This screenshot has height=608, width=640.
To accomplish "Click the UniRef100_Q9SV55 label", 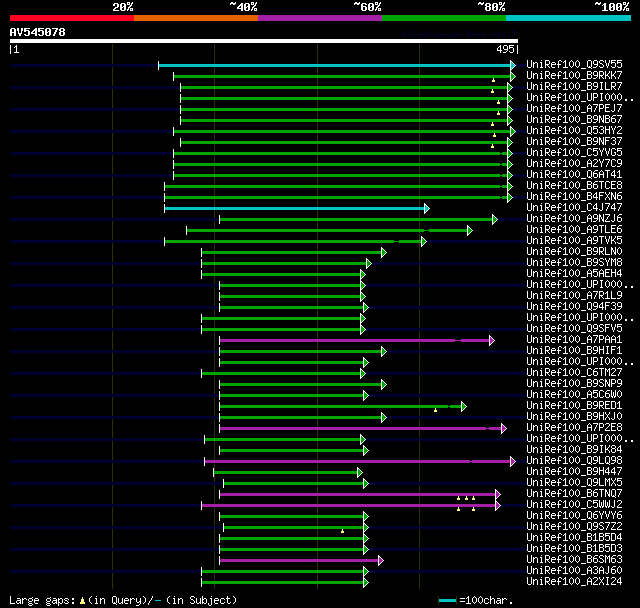I will (x=574, y=64).
